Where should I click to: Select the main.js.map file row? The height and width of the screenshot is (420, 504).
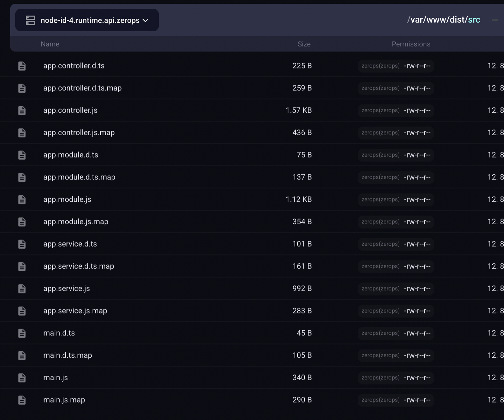[64, 400]
